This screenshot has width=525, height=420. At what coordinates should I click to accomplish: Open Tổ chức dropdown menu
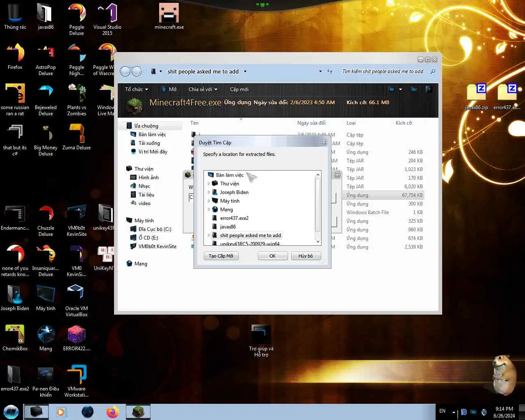pyautogui.click(x=137, y=89)
